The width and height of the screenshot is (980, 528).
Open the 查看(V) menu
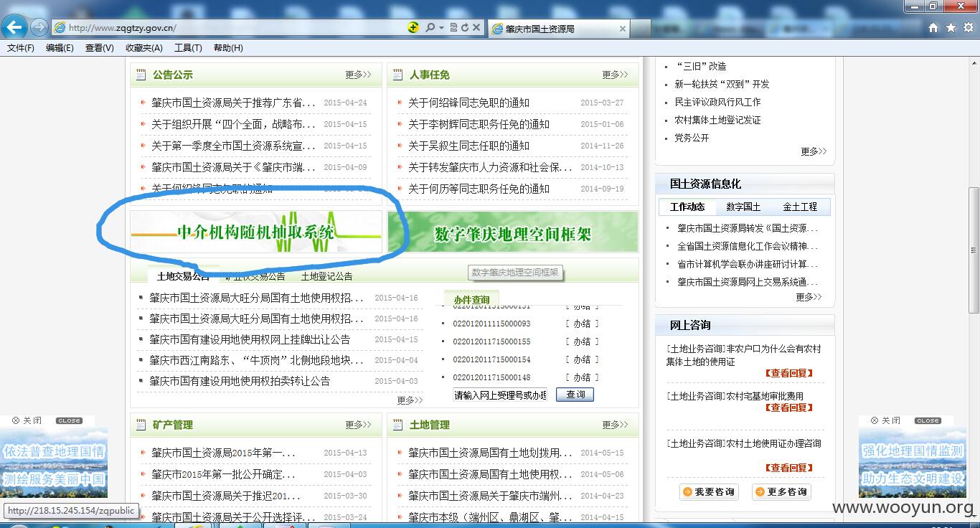click(x=99, y=48)
